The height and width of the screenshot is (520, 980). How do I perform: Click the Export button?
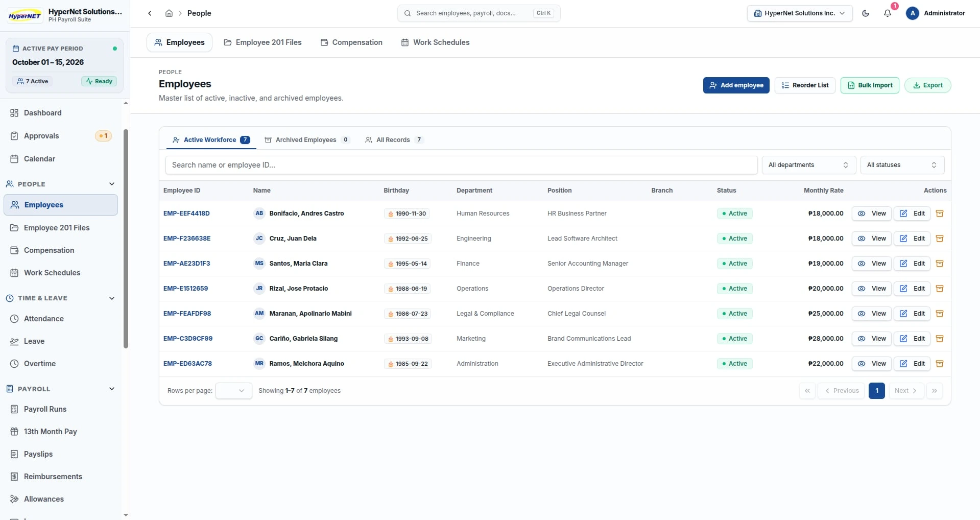pos(928,85)
